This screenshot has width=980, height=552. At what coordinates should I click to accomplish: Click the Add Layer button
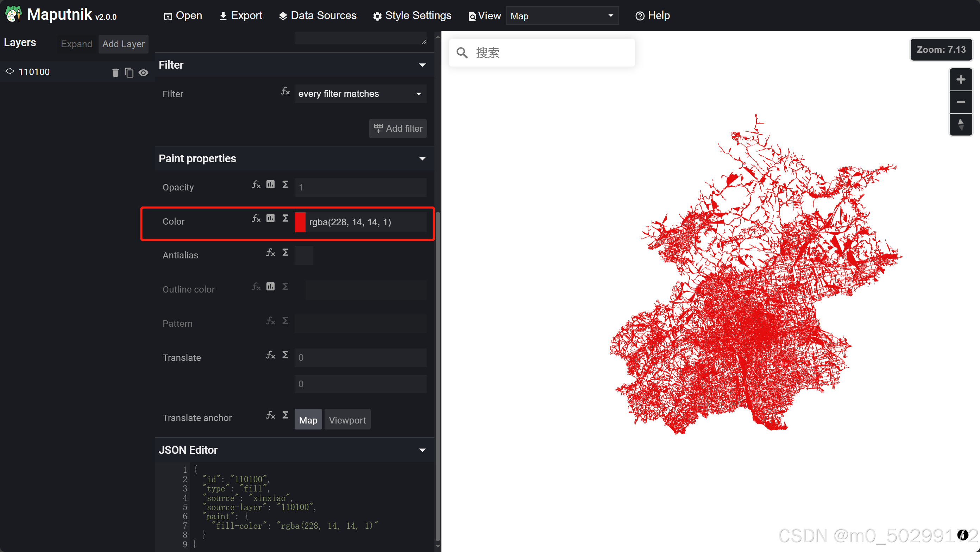(x=123, y=44)
